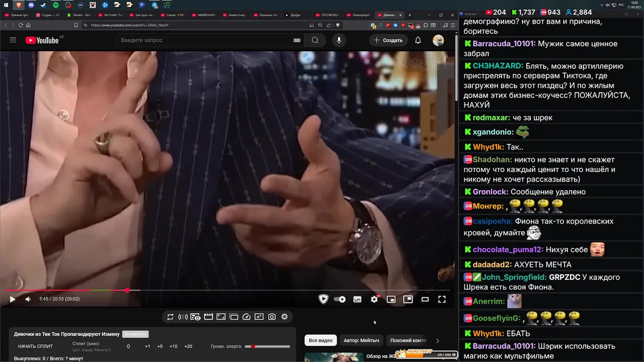Add +20 minutes to split
This screenshot has width=644, height=362.
(x=188, y=346)
